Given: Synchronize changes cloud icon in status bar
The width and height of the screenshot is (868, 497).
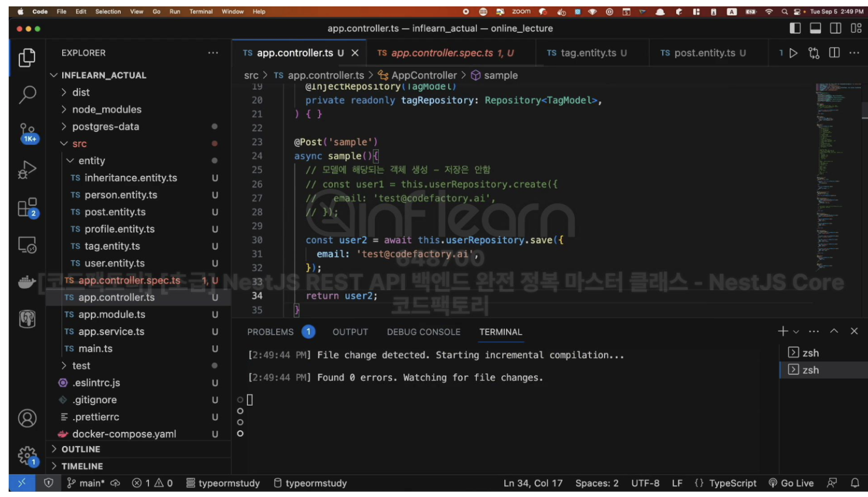Looking at the screenshot, I should 115,483.
